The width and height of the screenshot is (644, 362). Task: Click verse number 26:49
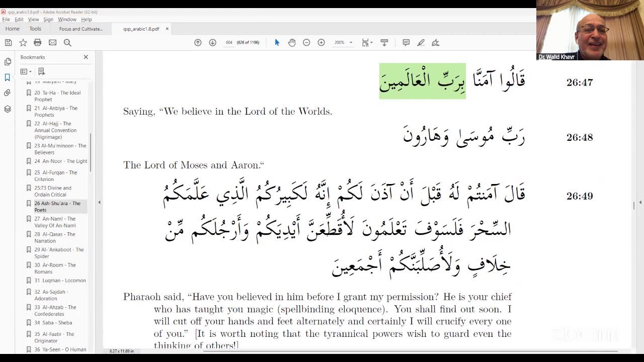point(580,196)
